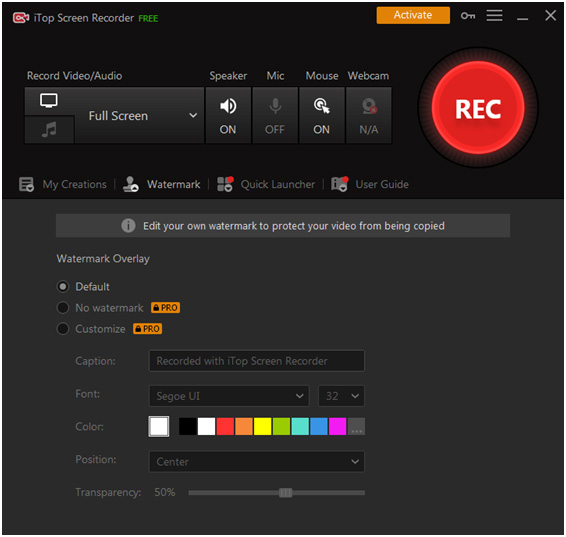The image size is (566, 537).
Task: Switch to the Watermark tab
Action: [x=173, y=184]
